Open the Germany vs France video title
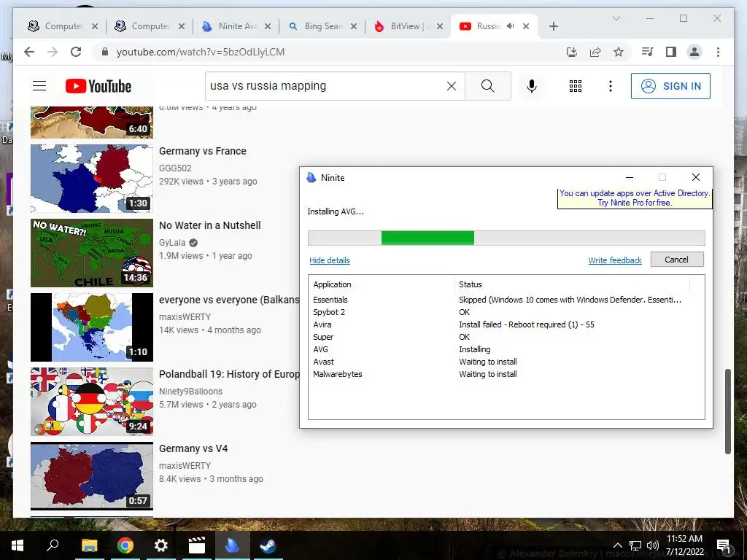 point(203,151)
